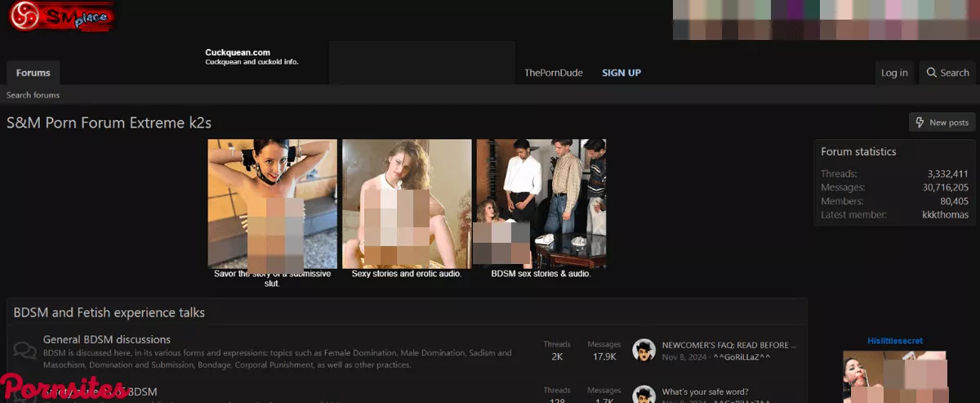The height and width of the screenshot is (403, 980).
Task: Click the SM place logo
Action: coord(61,17)
